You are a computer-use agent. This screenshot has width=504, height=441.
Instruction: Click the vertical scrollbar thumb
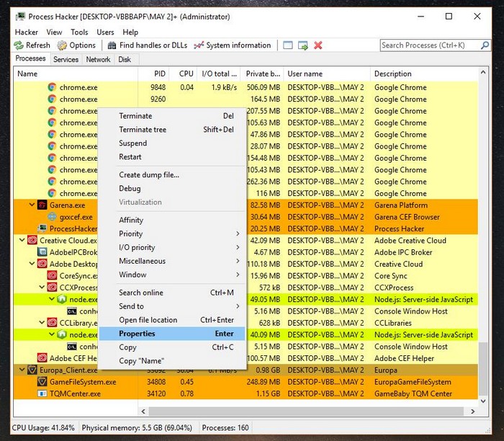[x=483, y=369]
